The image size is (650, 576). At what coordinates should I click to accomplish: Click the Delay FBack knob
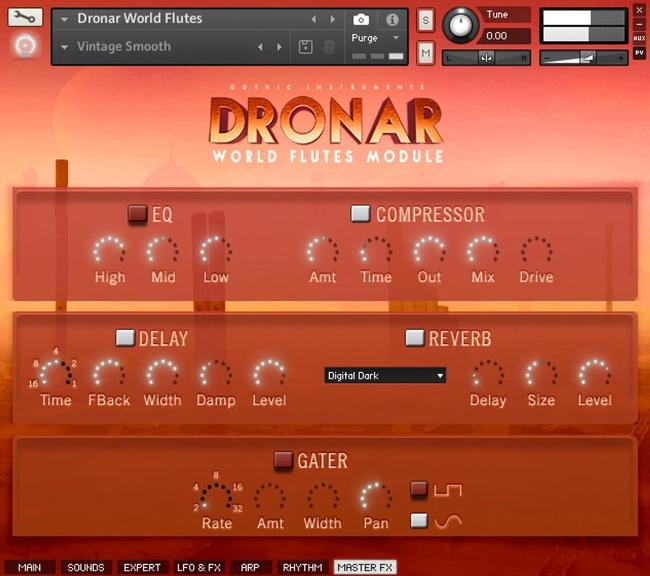pyautogui.click(x=109, y=374)
